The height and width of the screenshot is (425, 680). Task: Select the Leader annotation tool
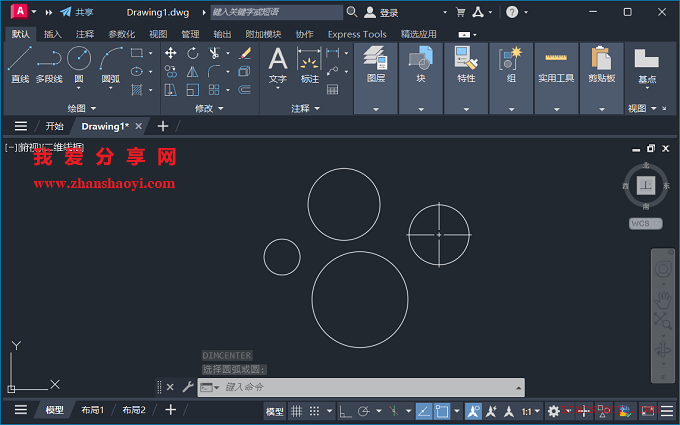(x=333, y=71)
